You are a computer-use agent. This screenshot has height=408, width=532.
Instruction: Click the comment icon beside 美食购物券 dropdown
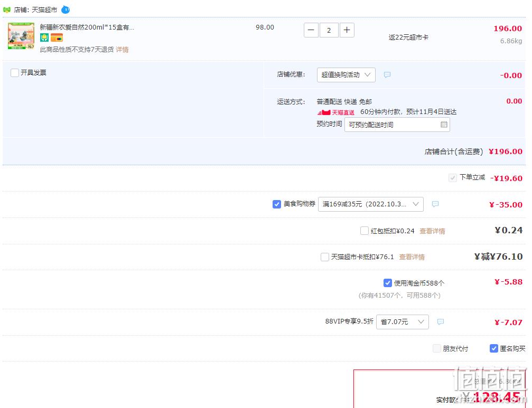[x=435, y=204]
